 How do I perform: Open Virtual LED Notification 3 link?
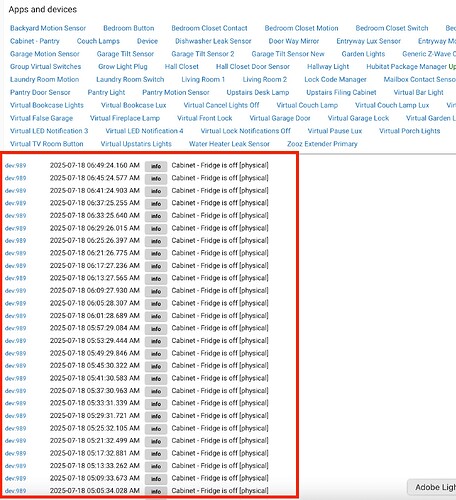coord(49,131)
